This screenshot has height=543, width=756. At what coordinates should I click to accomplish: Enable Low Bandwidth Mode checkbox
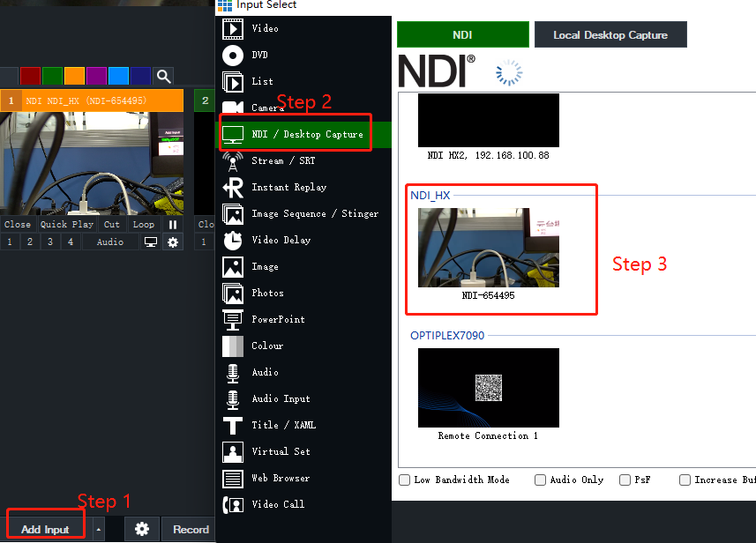tap(405, 480)
